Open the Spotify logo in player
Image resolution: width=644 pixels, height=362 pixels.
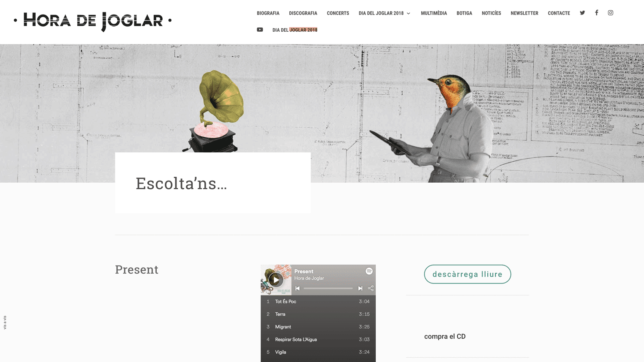369,271
